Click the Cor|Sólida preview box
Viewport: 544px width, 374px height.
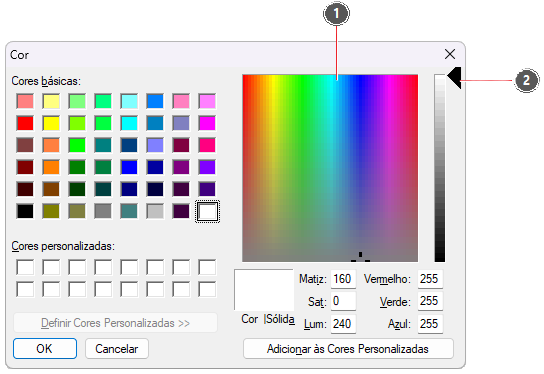click(x=264, y=290)
